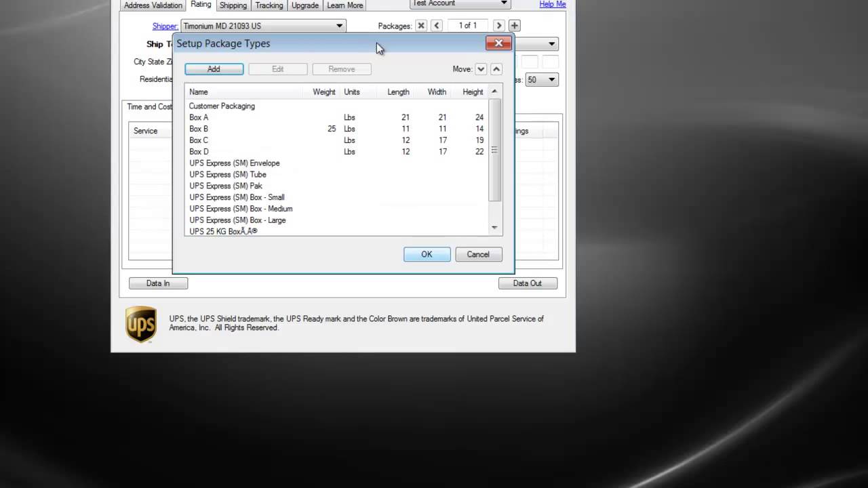This screenshot has height=488, width=868.
Task: Click the Height column header
Action: tap(469, 92)
